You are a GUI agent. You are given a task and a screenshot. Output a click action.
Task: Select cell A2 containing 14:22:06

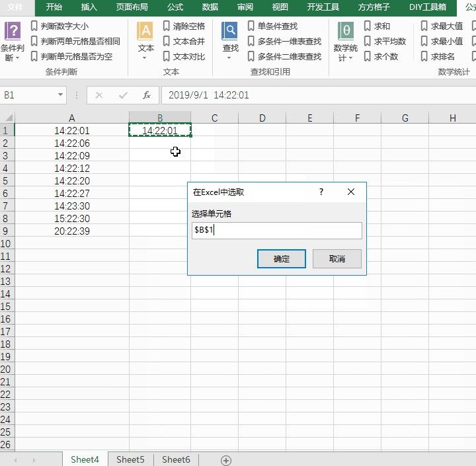coord(72,143)
